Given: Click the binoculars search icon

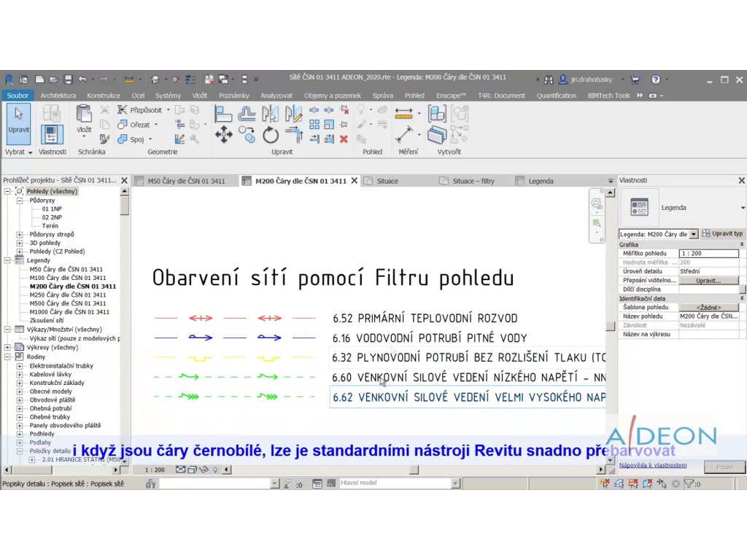Looking at the screenshot, I should 549,79.
